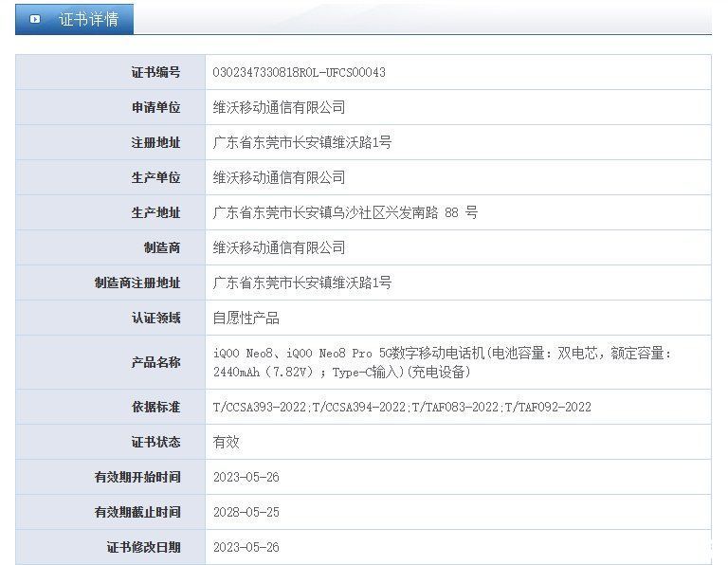Click the address 广东省东莞市长安镇乌沙社区兴发南路 88 号

(345, 212)
